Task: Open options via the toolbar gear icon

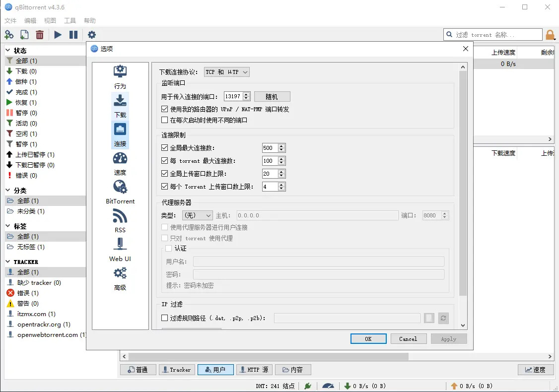Action: pyautogui.click(x=92, y=35)
